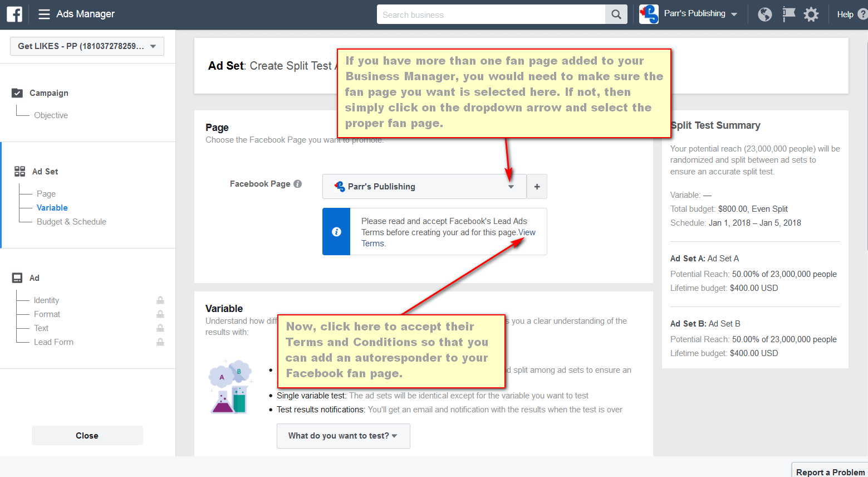Click the $800.00, Even Split budget value
The height and width of the screenshot is (477, 868).
[753, 209]
